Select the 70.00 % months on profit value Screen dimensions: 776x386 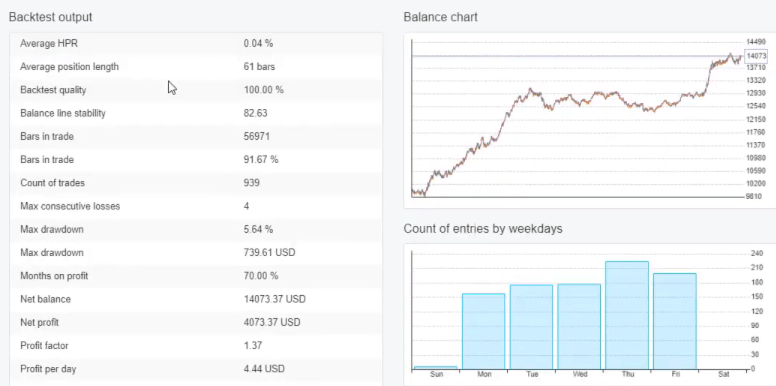pyautogui.click(x=261, y=276)
